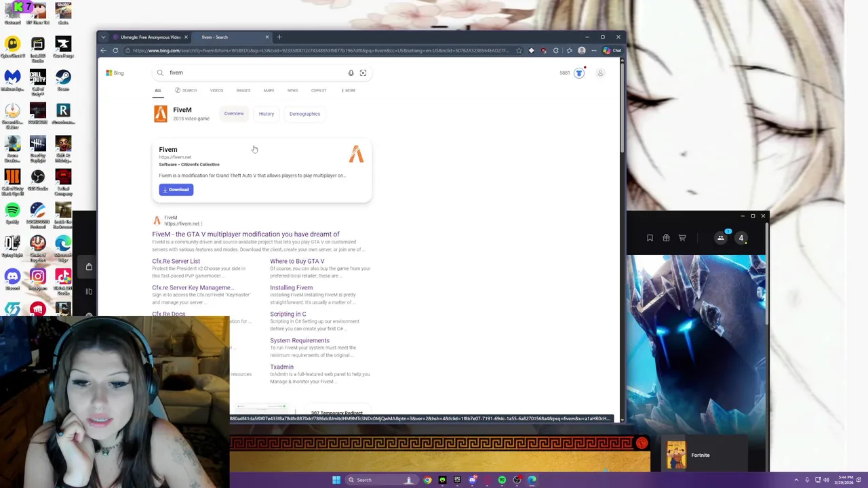
Task: Open OBS Studio desktop shortcut
Action: [x=37, y=180]
